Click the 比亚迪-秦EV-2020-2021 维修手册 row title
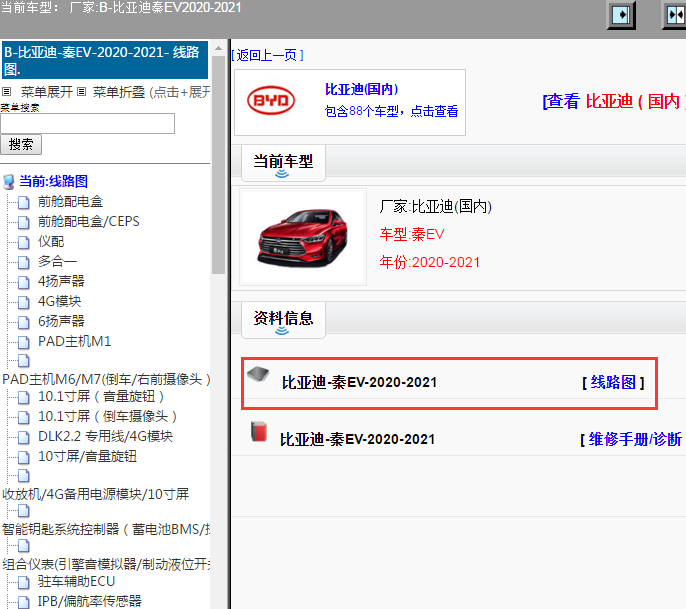This screenshot has width=686, height=609. [357, 439]
